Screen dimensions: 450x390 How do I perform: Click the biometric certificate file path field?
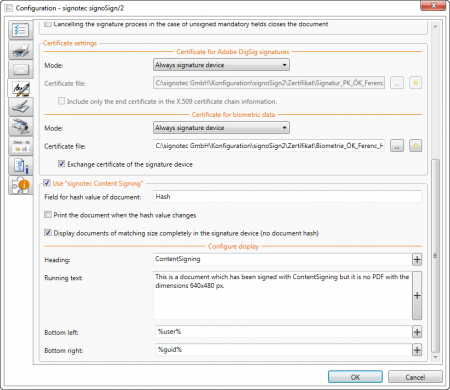point(269,146)
